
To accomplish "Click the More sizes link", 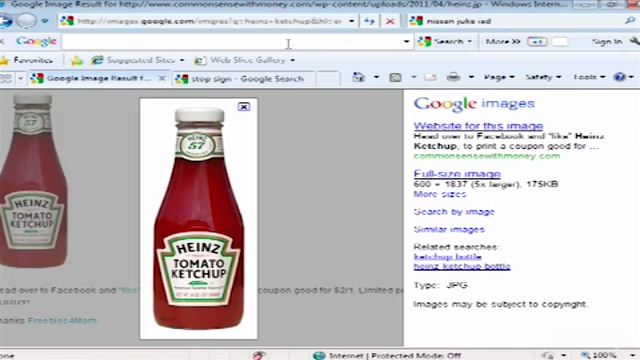I will 440,194.
